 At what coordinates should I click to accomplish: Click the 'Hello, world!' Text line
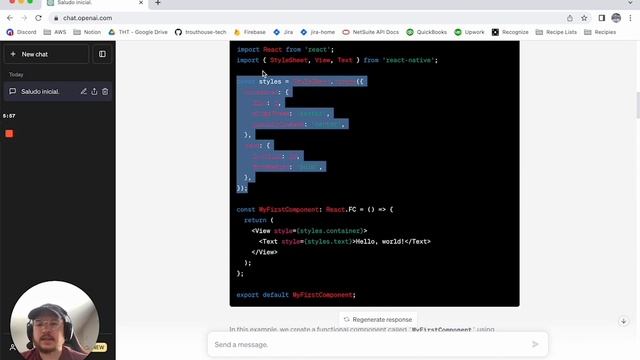344,242
